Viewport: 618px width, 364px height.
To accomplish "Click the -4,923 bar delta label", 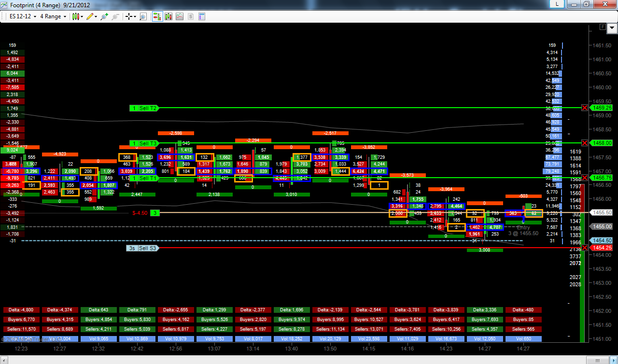I will point(60,154).
